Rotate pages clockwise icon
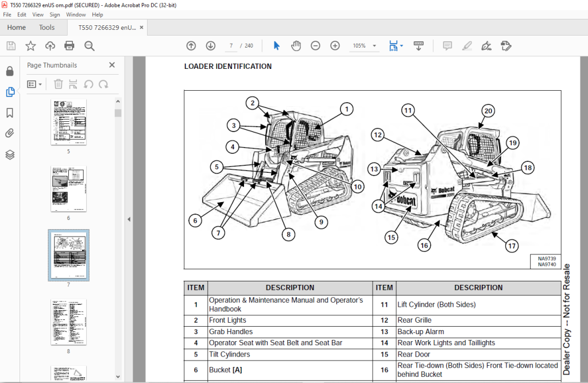588x383 pixels. 103,84
